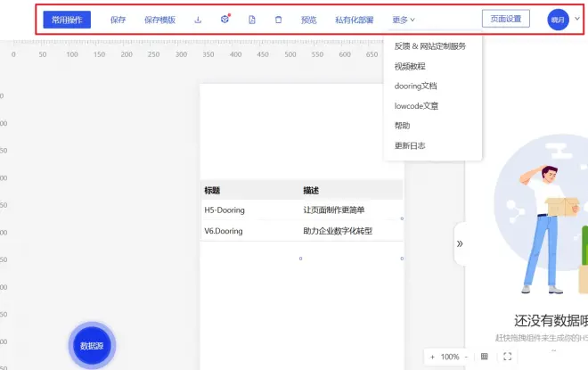Select 视频教程 from the dropdown menu

pyautogui.click(x=410, y=66)
